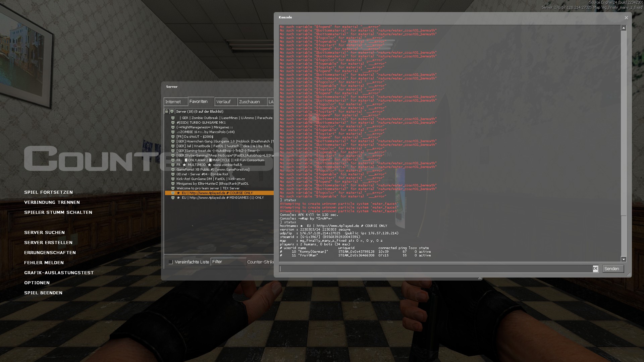Click the VAC shield column header icon
The width and height of the screenshot is (644, 362).
click(x=172, y=111)
